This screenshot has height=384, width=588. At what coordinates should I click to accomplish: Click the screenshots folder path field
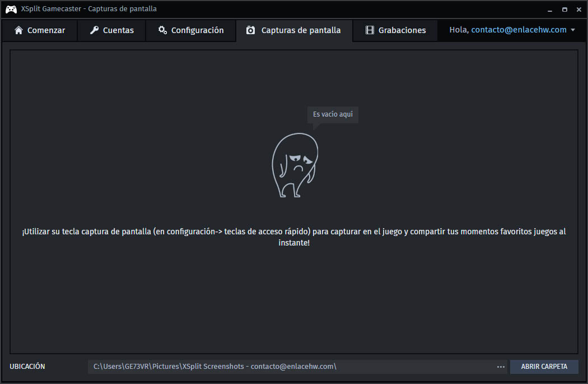pyautogui.click(x=291, y=367)
